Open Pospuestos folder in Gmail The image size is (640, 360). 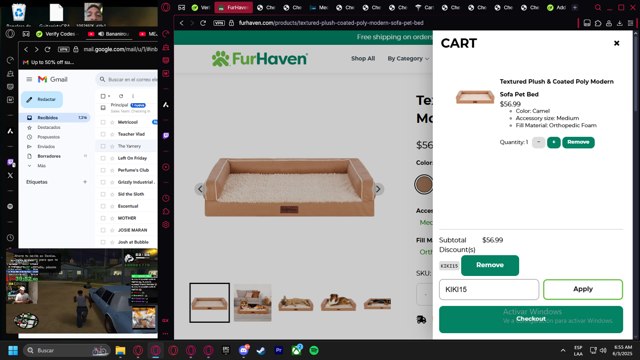pos(49,137)
